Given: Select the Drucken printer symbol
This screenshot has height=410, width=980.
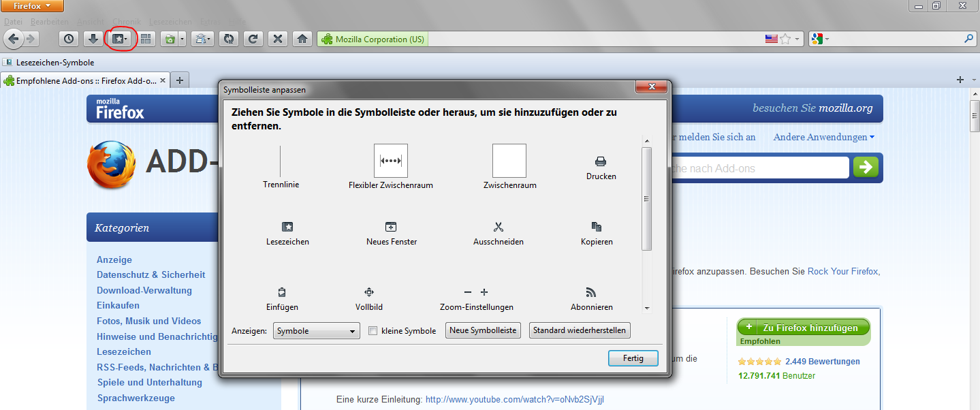Looking at the screenshot, I should click(x=601, y=168).
